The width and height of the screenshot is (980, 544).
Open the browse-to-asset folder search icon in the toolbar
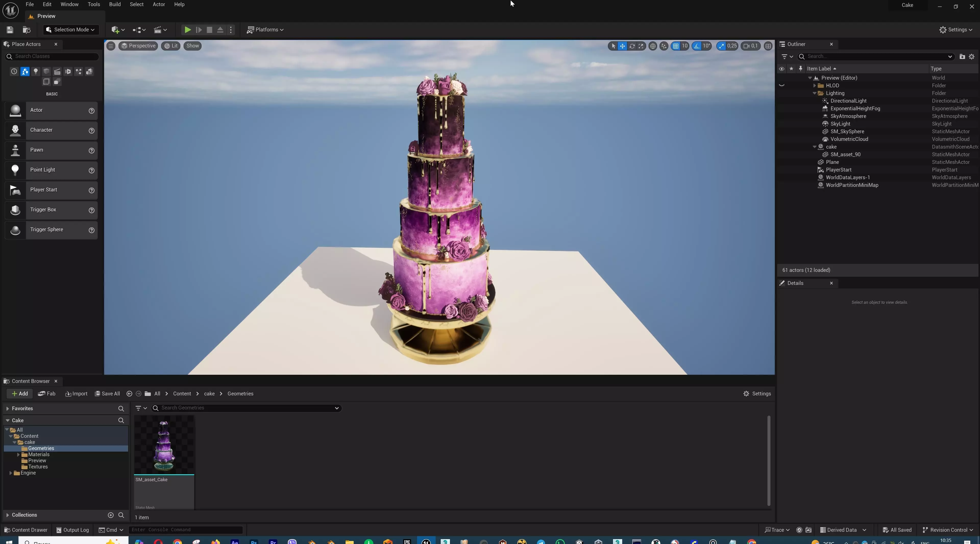point(27,30)
